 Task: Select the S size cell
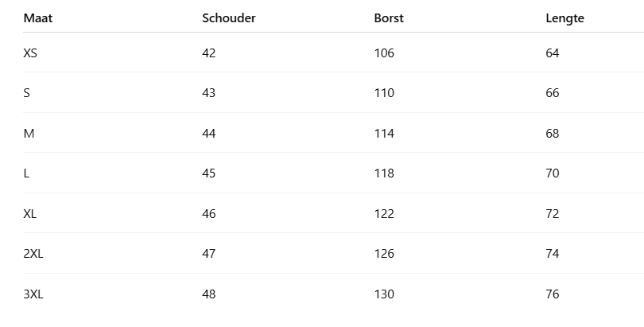click(27, 93)
